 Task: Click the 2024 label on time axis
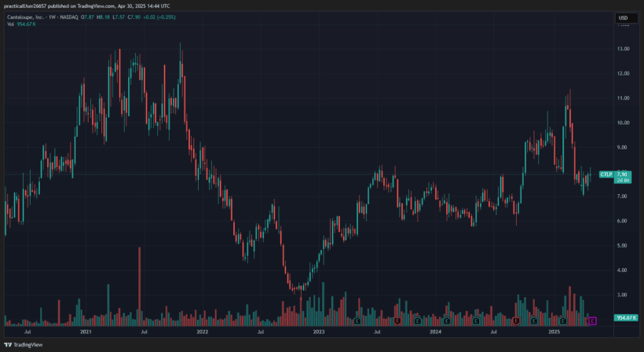436,332
